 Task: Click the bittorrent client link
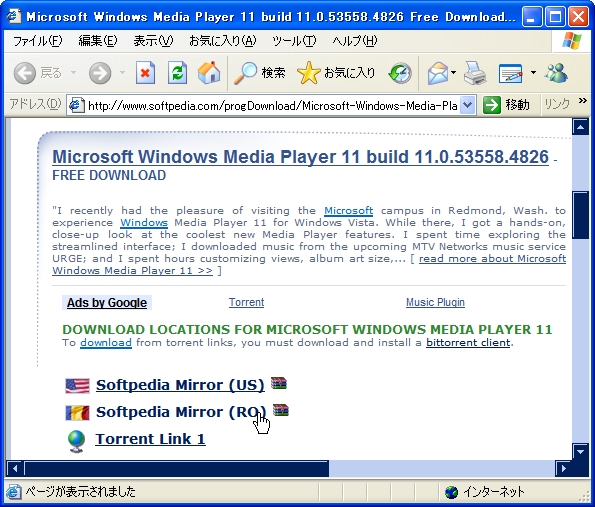coord(468,342)
